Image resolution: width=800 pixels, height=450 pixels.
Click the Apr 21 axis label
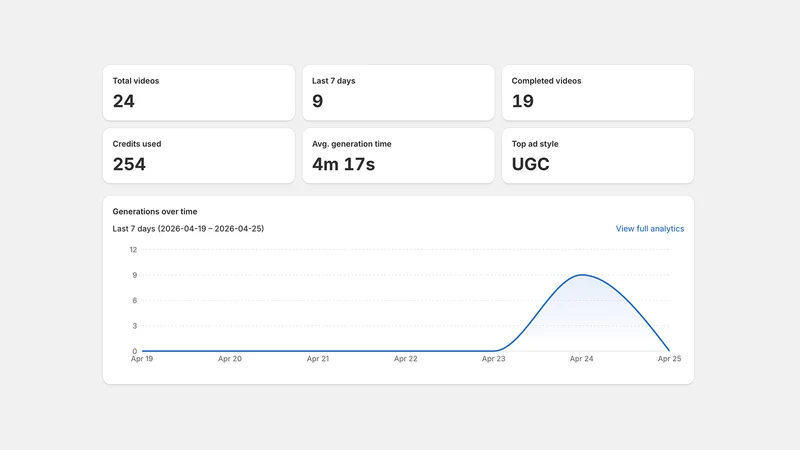317,359
